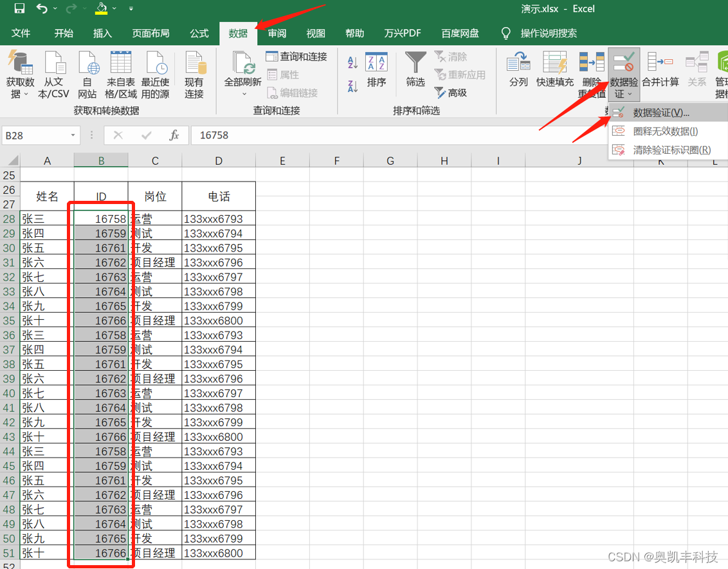Click the fill color bucket icon
Viewport: 728px width, 569px height.
(x=101, y=8)
